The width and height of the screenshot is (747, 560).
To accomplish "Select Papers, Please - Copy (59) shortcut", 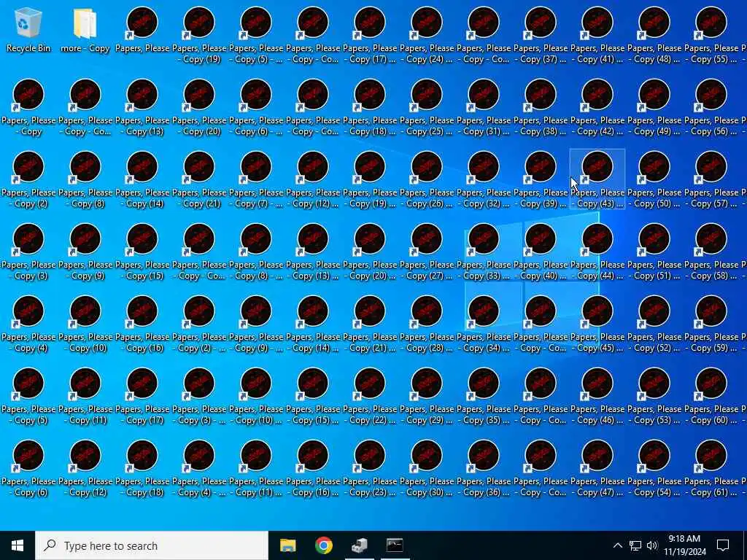I will click(x=711, y=324).
